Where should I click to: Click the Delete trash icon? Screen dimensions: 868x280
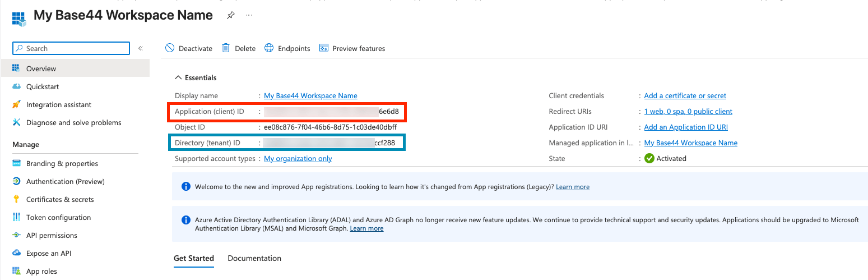pos(226,48)
